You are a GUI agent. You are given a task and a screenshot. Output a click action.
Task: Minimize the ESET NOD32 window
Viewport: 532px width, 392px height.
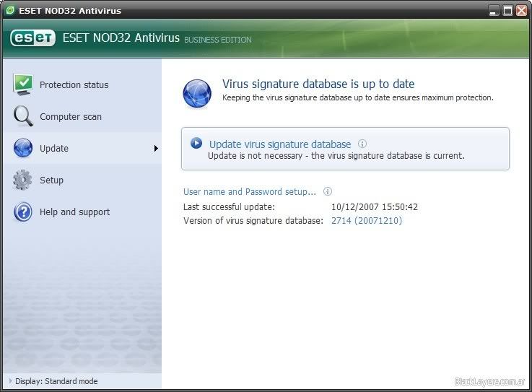point(494,11)
